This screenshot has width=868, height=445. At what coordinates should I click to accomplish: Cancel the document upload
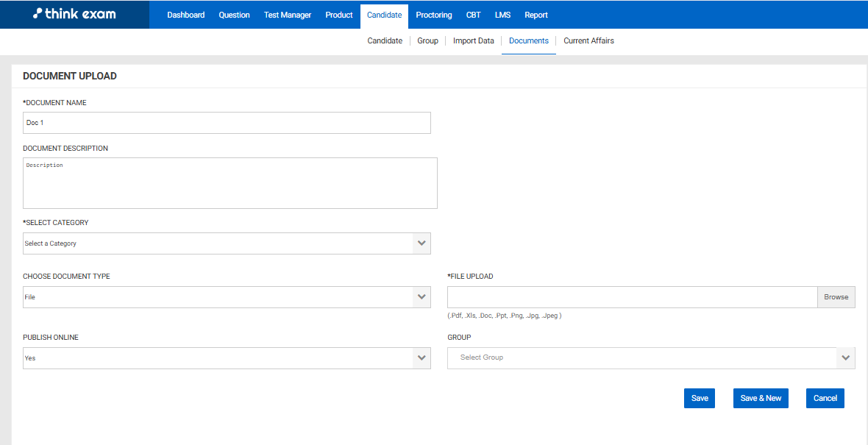point(825,398)
